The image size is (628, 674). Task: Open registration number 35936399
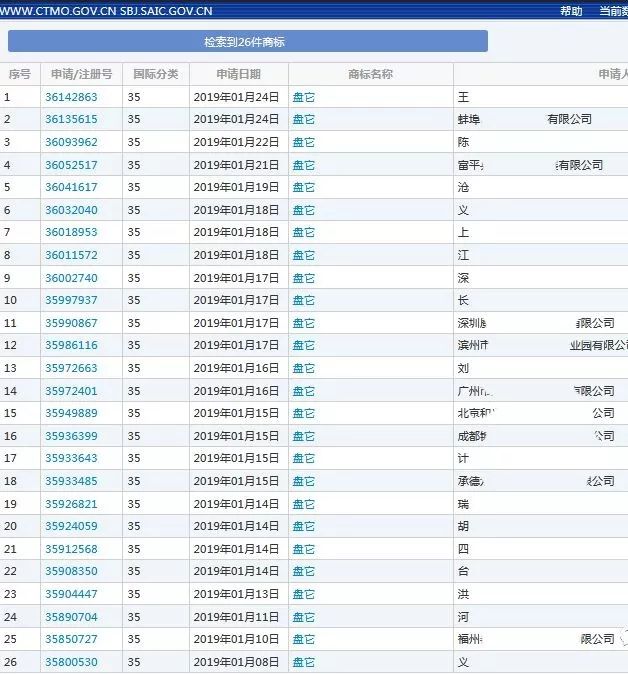[x=71, y=436]
